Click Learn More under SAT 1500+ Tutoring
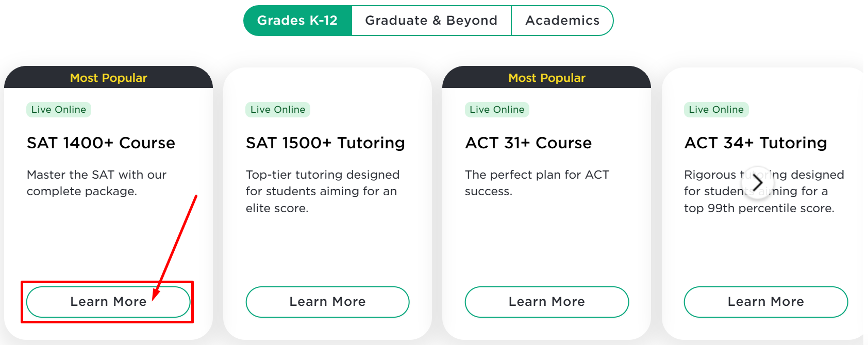This screenshot has height=345, width=868. pos(327,302)
